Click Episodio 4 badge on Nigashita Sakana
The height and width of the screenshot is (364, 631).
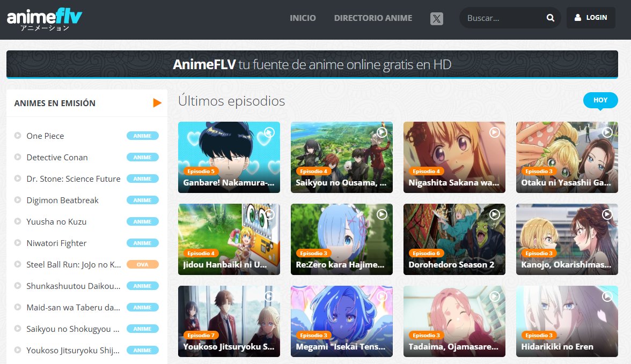(427, 171)
